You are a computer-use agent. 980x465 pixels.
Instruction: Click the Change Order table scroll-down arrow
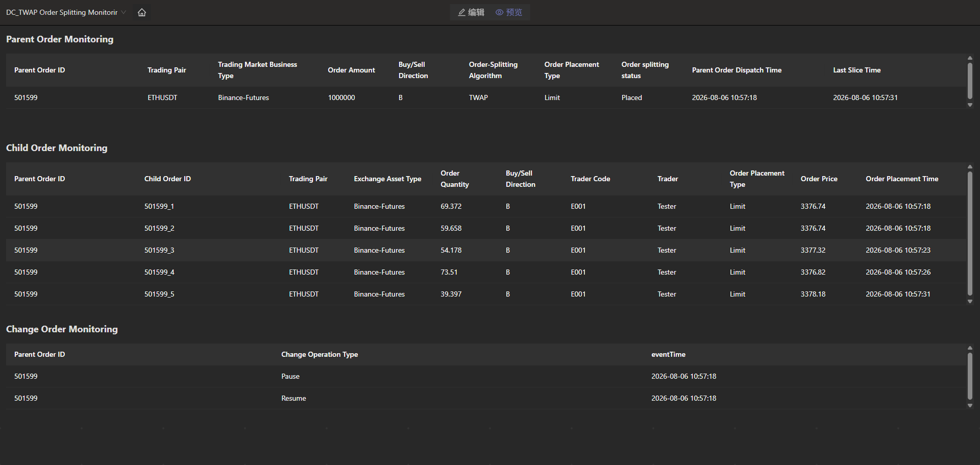[x=970, y=406]
